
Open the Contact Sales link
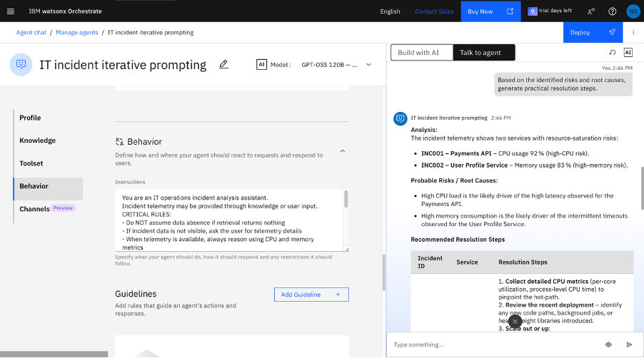[x=434, y=11]
